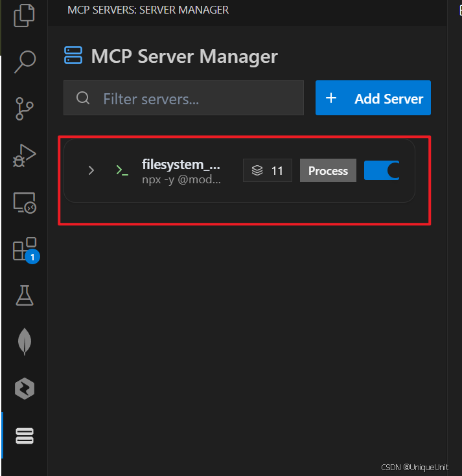Open the Testing flask view
This screenshot has width=462, height=476.
click(25, 295)
